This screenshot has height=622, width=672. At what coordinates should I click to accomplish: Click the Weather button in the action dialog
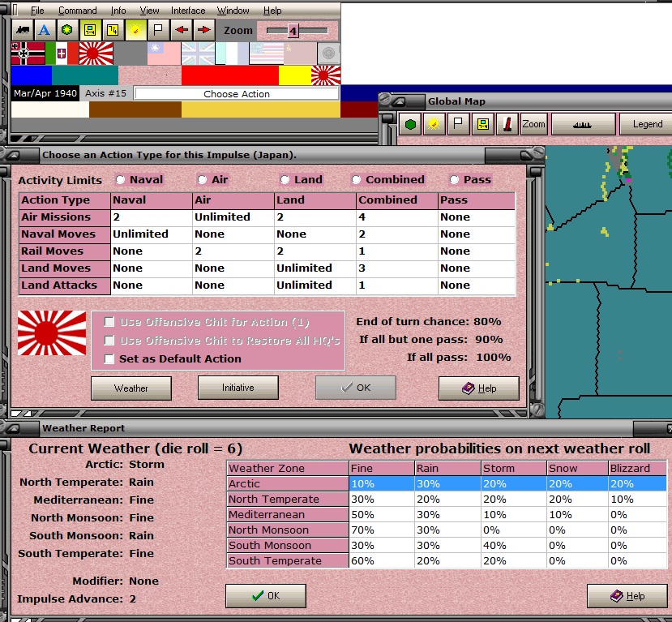point(131,388)
